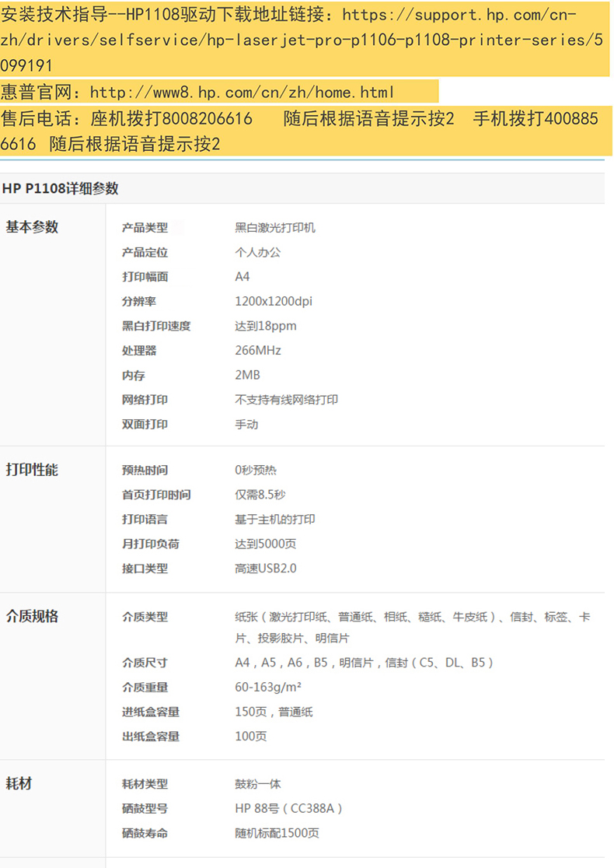This screenshot has width=614, height=868.
Task: Click the 手动 duplex value
Action: click(x=246, y=424)
